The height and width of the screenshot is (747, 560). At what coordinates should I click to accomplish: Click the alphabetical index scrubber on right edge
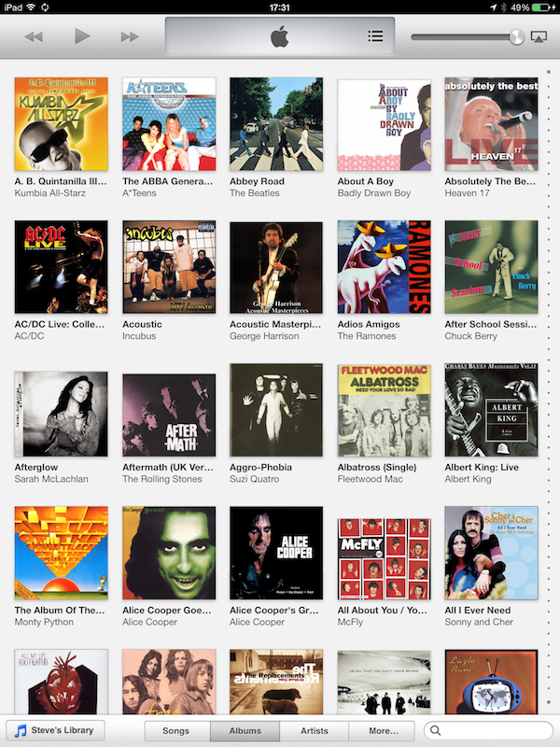[x=549, y=386]
